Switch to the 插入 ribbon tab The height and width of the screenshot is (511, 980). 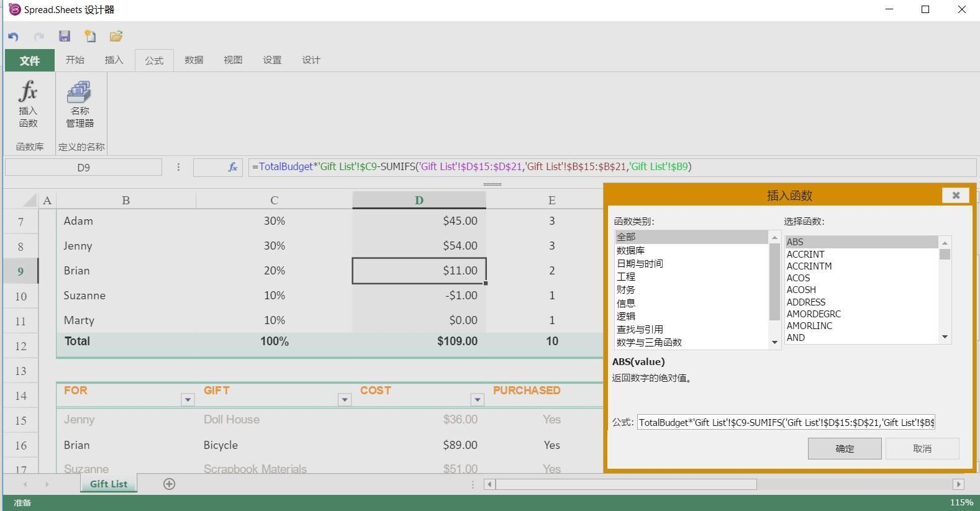pyautogui.click(x=114, y=60)
